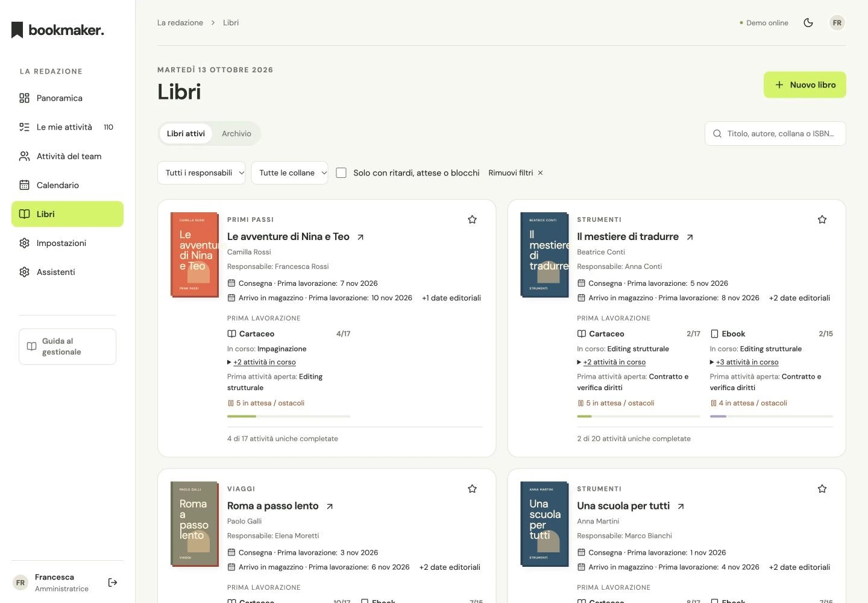Enable Solo con ritardi, attese o blocchi checkbox

(x=341, y=173)
